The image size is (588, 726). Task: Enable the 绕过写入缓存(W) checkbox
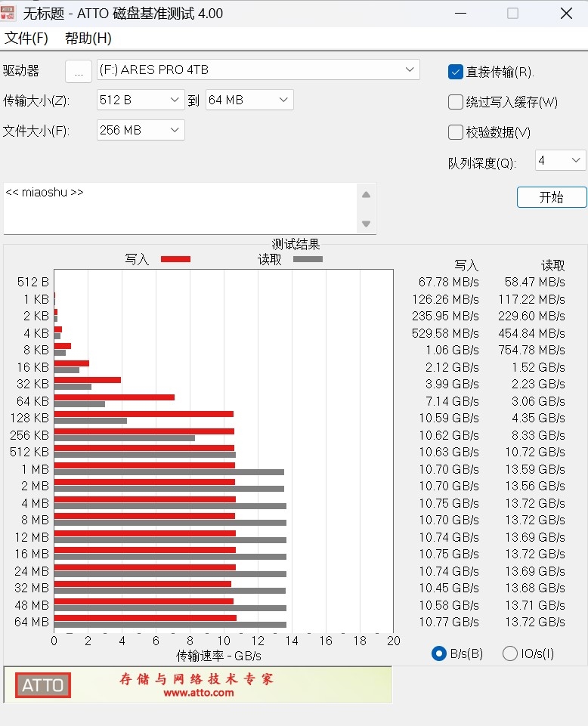[x=456, y=102]
